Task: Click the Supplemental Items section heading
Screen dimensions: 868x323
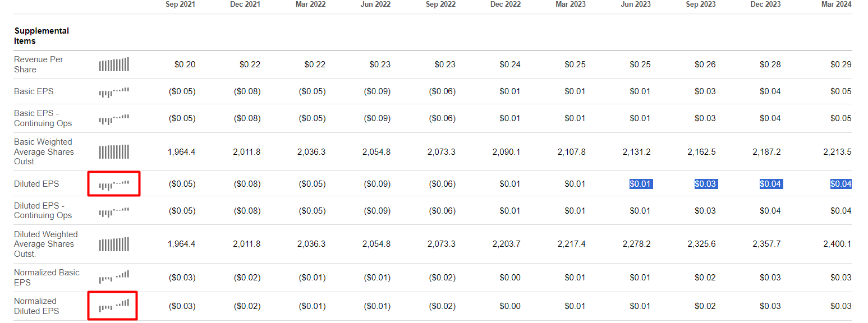Action: pyautogui.click(x=42, y=36)
